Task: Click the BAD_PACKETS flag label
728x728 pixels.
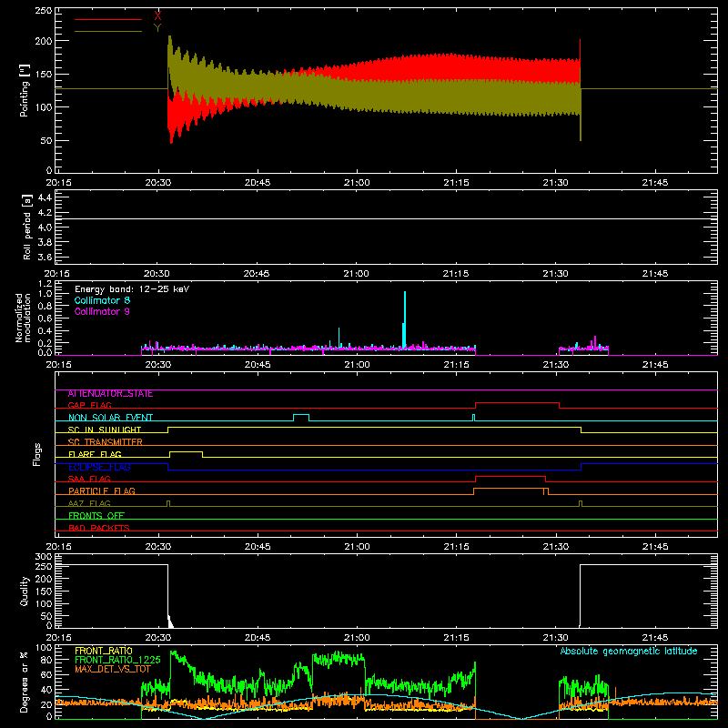Action: [x=99, y=528]
